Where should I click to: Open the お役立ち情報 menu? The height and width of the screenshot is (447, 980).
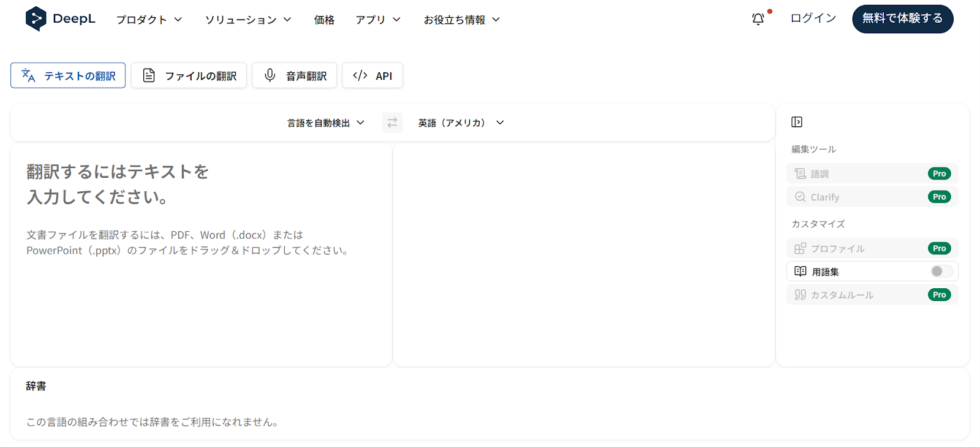tap(461, 20)
